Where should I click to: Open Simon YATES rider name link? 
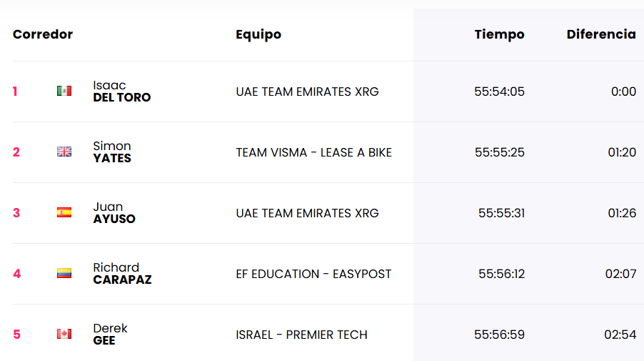111,152
